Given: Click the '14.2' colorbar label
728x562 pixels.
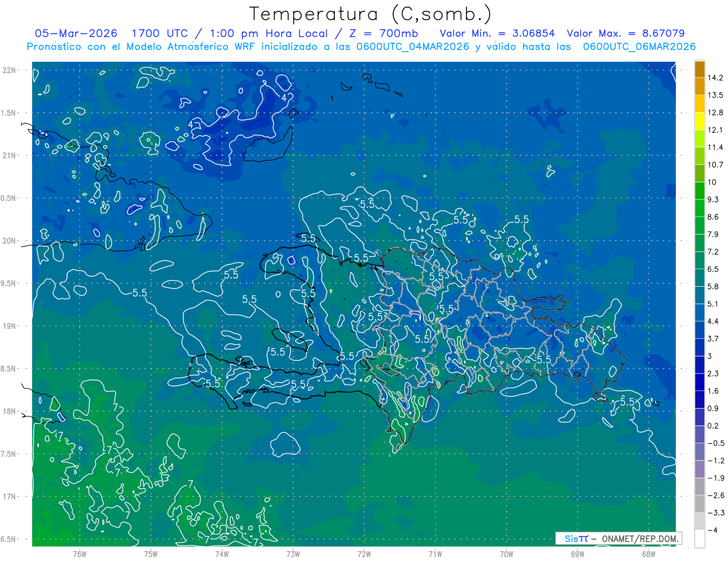Looking at the screenshot, I should (715, 78).
